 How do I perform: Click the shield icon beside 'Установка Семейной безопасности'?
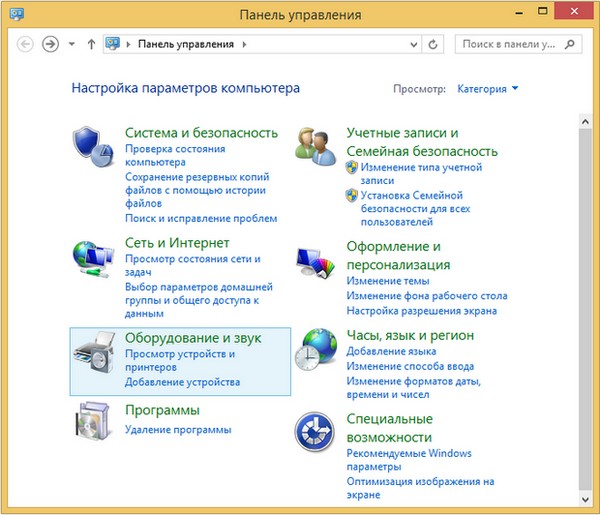coord(351,195)
